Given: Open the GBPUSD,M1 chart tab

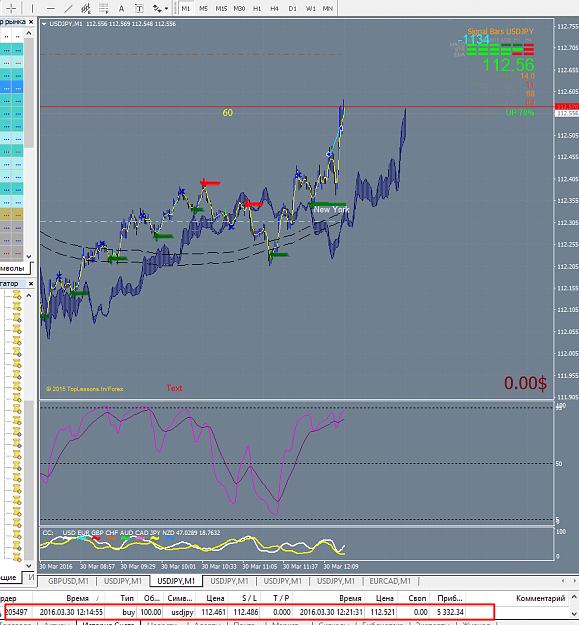Looking at the screenshot, I should (68, 581).
